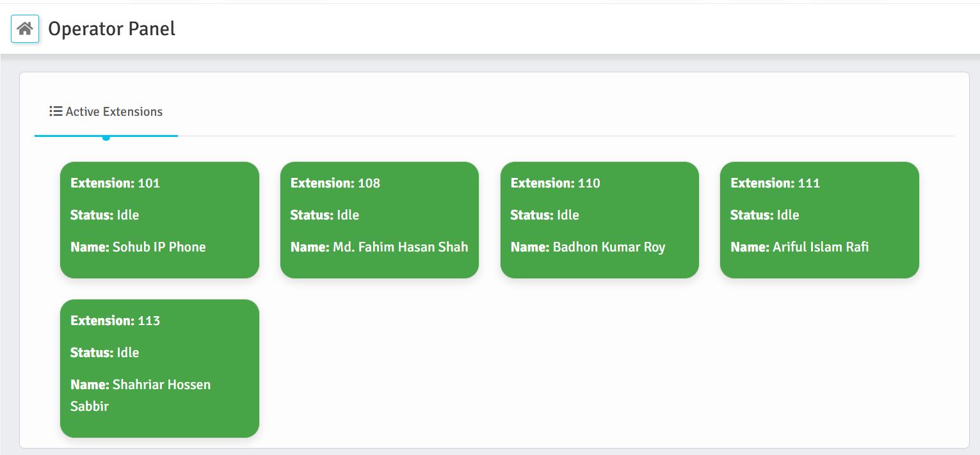980x455 pixels.
Task: Click the name Md. Fahim Hasan Shah
Action: pyautogui.click(x=400, y=247)
